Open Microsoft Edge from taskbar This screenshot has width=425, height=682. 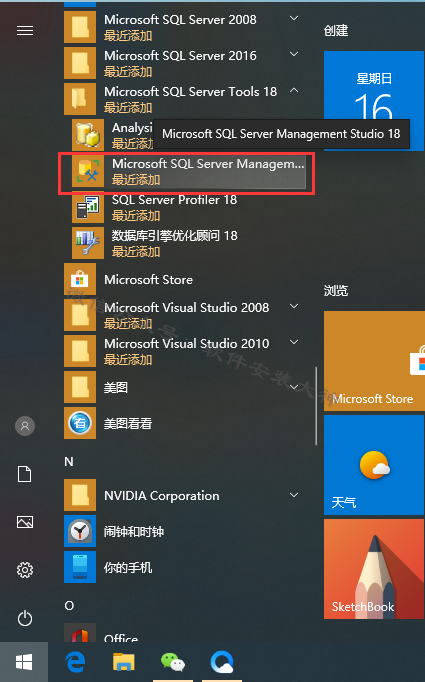click(x=75, y=662)
